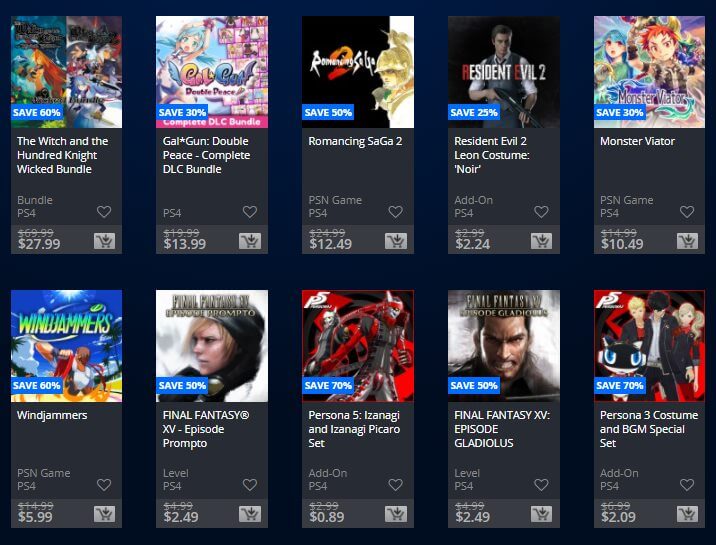The height and width of the screenshot is (545, 716).
Task: Add Persona 3 Costume Set to cart
Action: pos(687,514)
